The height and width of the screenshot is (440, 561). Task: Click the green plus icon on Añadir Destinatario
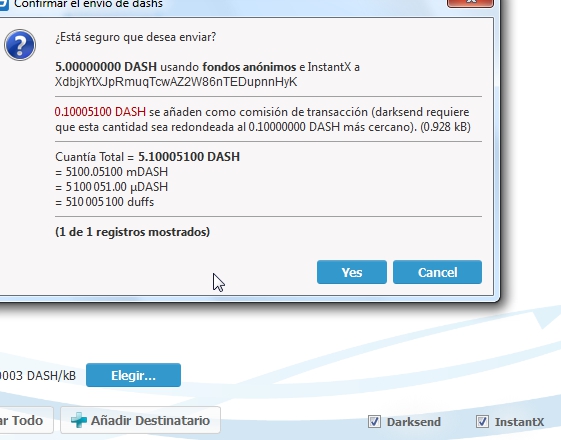[x=79, y=420]
